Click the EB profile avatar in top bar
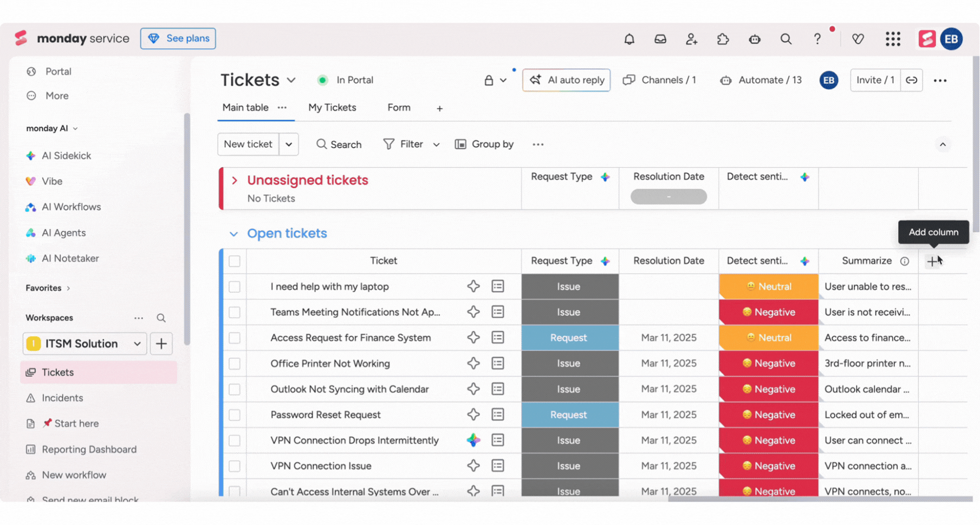Viewport: 980px width, 525px height. pyautogui.click(x=951, y=39)
